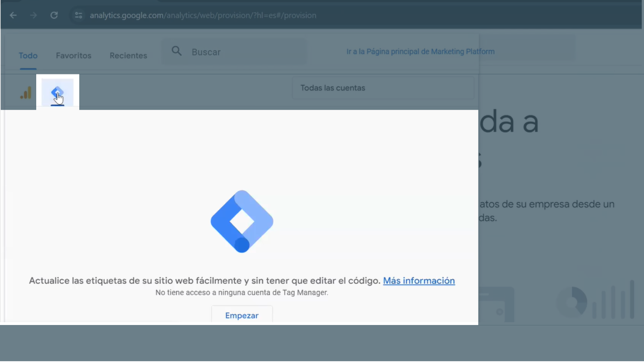Click the search magnifier icon

coord(177,51)
